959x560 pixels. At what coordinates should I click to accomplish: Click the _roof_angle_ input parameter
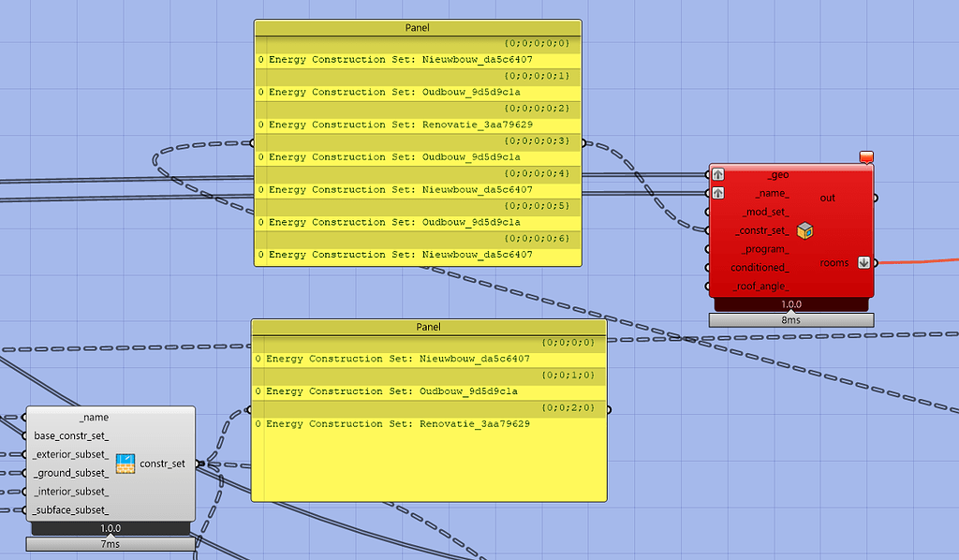[x=760, y=286]
